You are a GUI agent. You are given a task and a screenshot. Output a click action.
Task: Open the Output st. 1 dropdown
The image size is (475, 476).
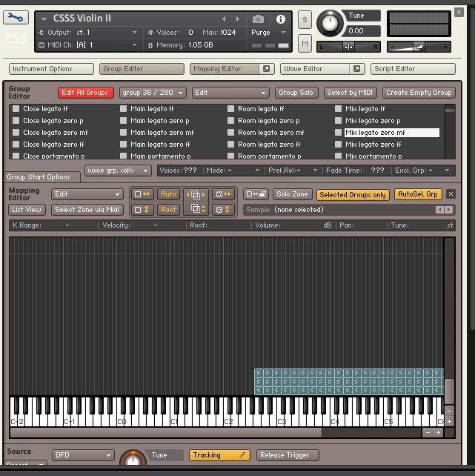click(x=134, y=32)
